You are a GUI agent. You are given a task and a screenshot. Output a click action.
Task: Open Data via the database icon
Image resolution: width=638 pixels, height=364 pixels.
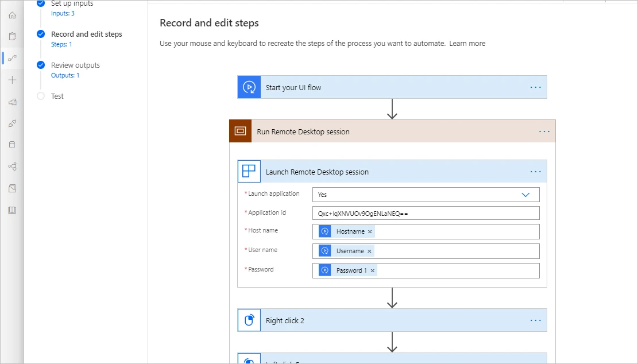11,144
